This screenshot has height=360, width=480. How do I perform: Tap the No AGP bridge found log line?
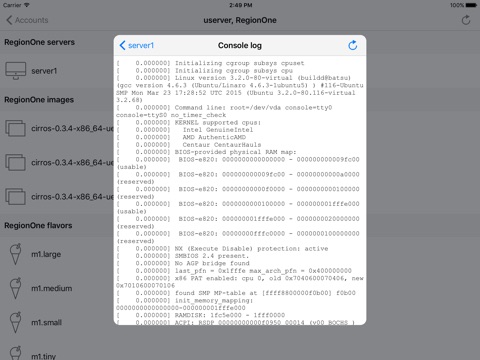coord(183,263)
